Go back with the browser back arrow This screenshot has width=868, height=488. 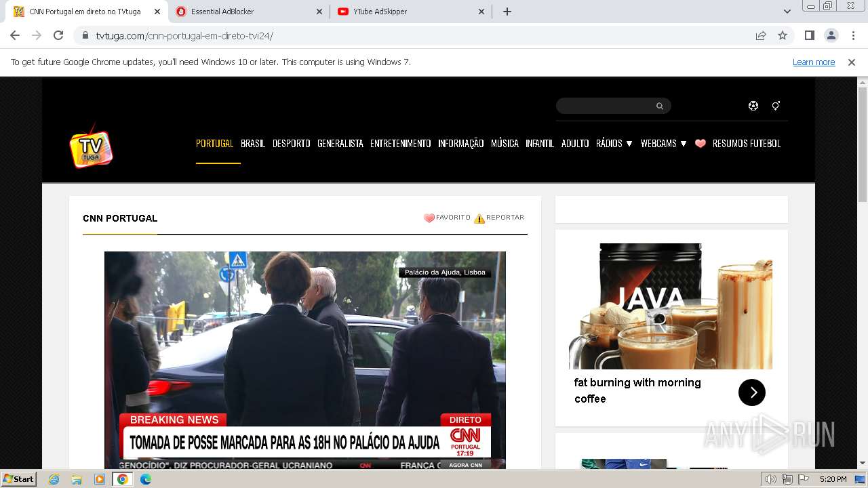pyautogui.click(x=15, y=35)
